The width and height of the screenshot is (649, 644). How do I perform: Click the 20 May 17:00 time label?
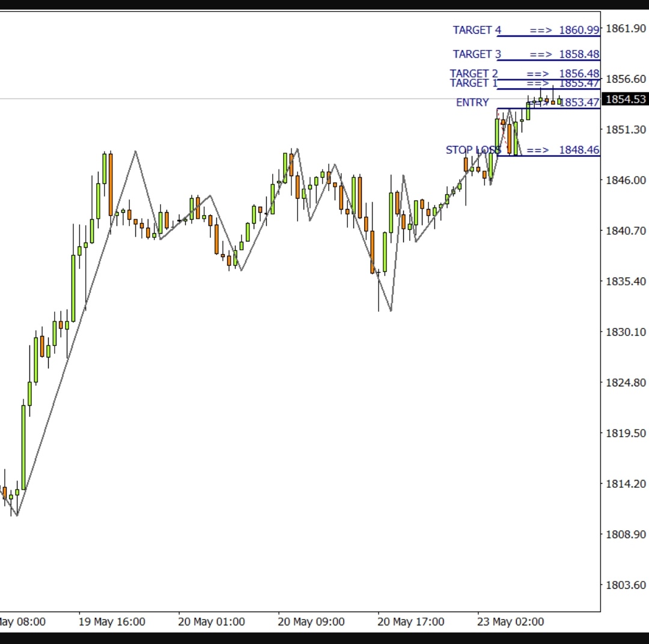[410, 622]
